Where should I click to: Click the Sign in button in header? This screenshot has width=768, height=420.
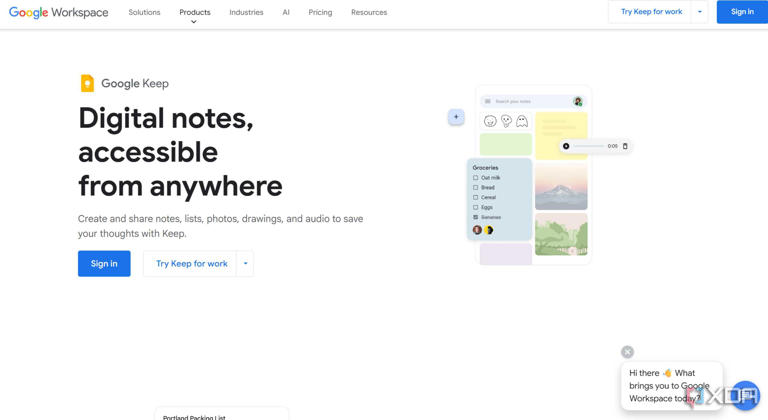coord(742,12)
